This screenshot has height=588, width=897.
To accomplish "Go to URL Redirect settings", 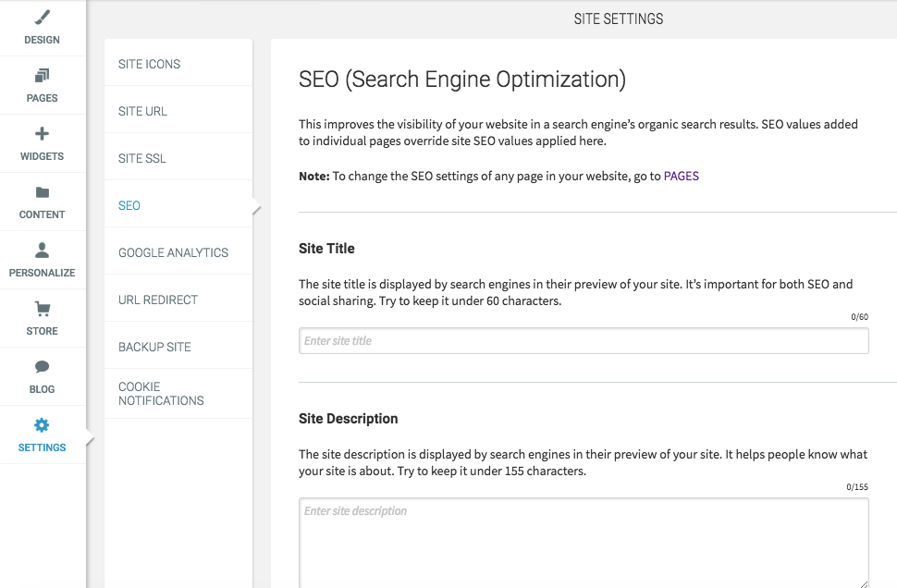I will click(178, 300).
